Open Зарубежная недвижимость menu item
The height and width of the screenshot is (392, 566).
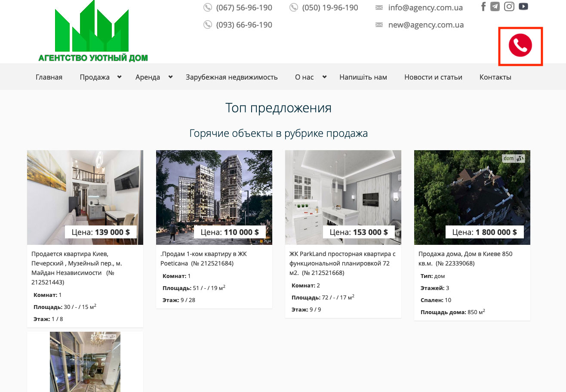tap(231, 77)
